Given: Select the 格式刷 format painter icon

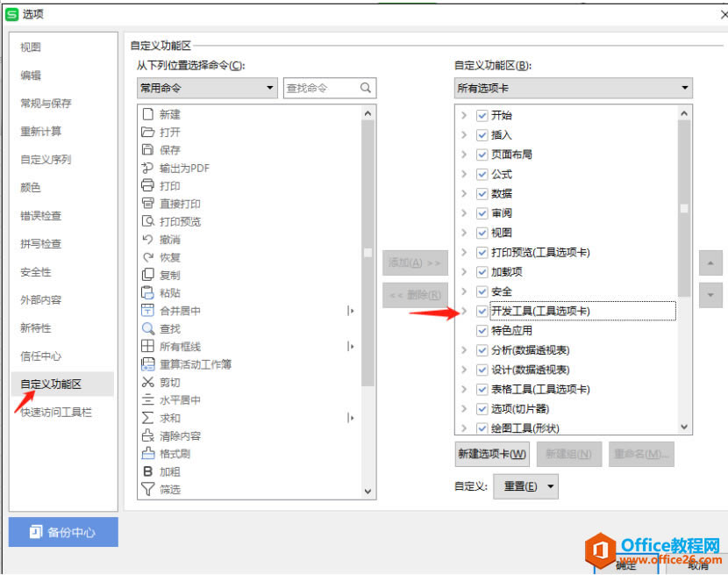Looking at the screenshot, I should coord(147,453).
